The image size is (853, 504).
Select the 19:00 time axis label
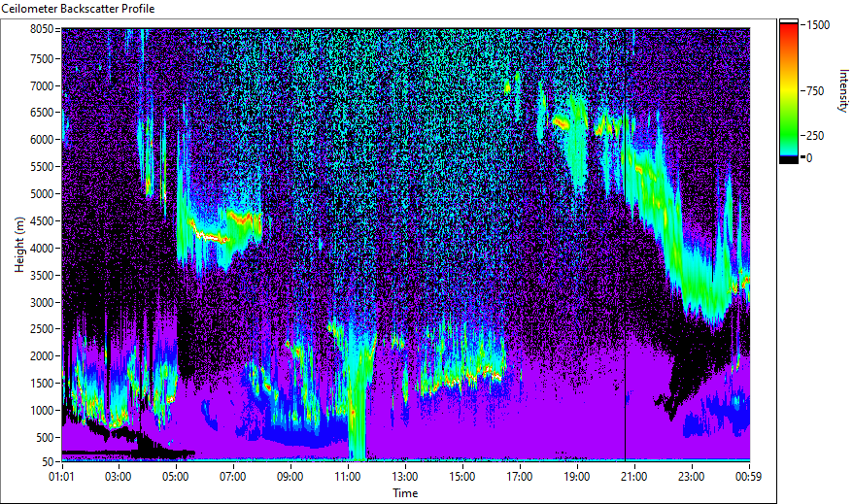[x=577, y=477]
